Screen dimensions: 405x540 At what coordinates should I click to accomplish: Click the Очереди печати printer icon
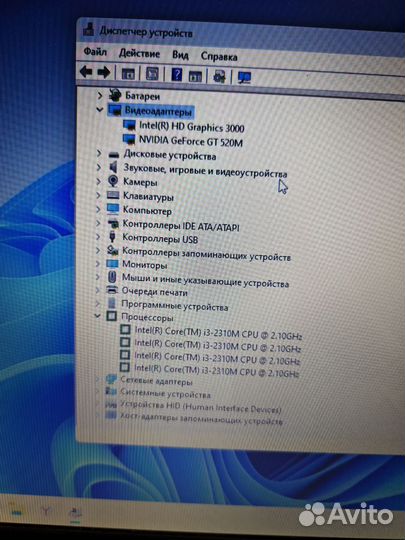coord(112,290)
